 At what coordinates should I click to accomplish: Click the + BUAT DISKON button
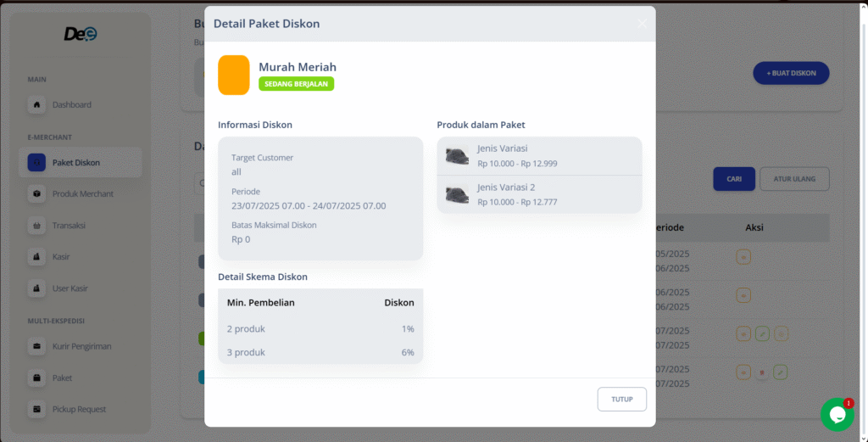tap(791, 73)
